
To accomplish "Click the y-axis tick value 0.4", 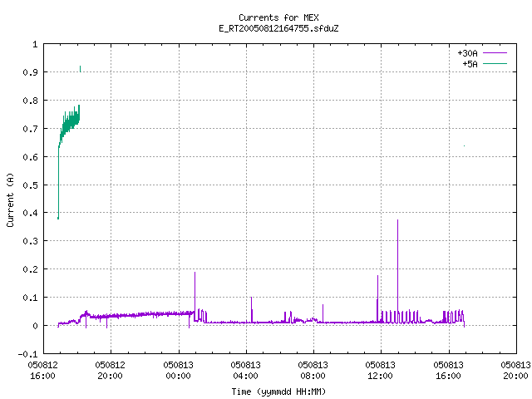I will (30, 213).
